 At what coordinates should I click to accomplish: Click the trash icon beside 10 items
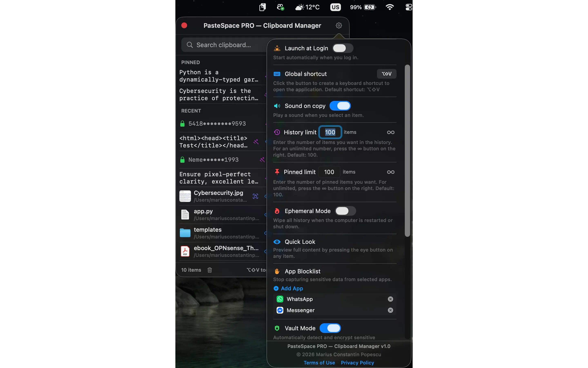tap(210, 270)
